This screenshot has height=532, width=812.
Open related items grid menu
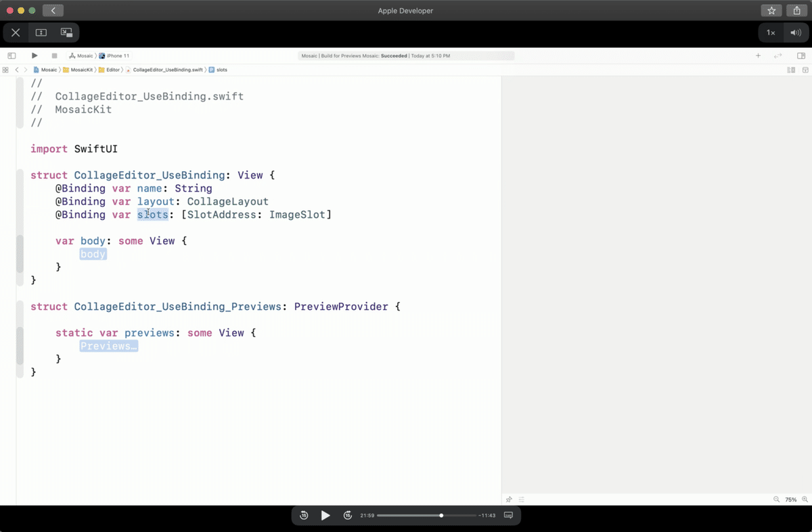(x=5, y=70)
